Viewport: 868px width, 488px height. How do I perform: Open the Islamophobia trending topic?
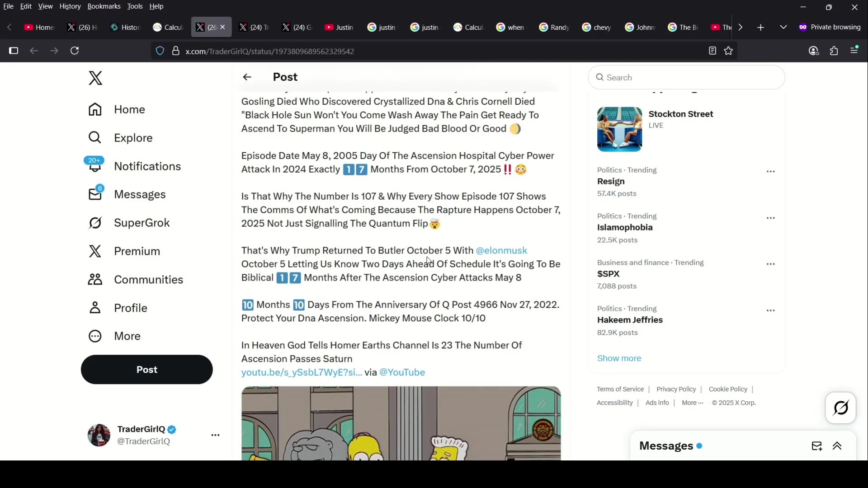(625, 228)
